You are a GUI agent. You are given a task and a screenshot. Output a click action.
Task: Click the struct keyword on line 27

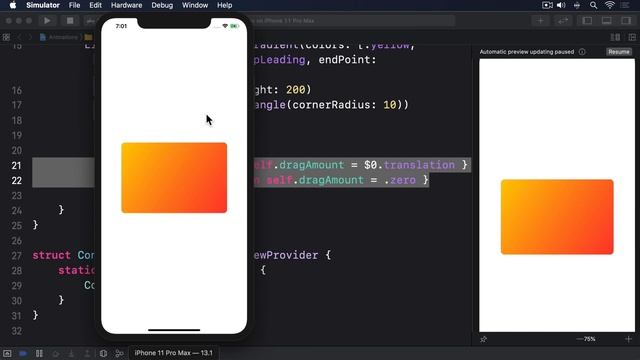[51, 255]
